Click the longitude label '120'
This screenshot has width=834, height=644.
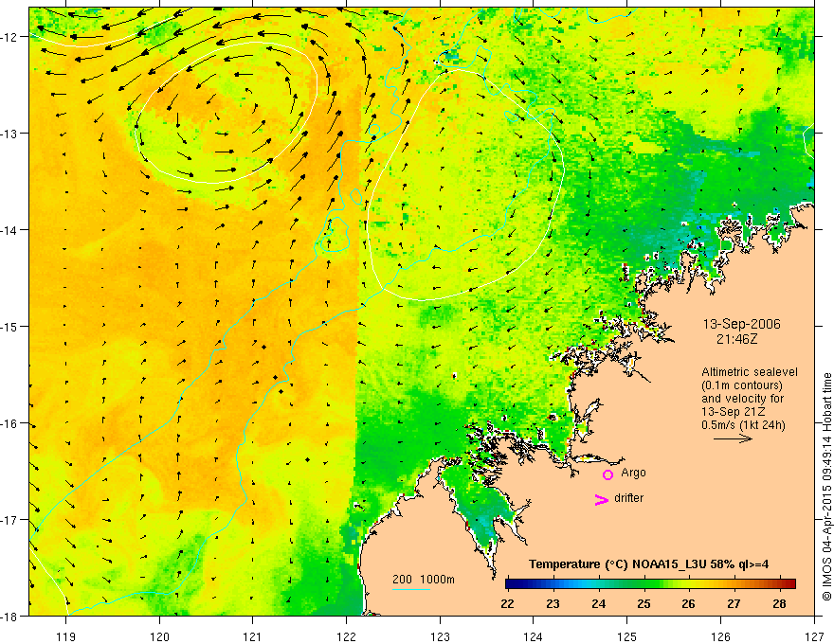tap(159, 636)
